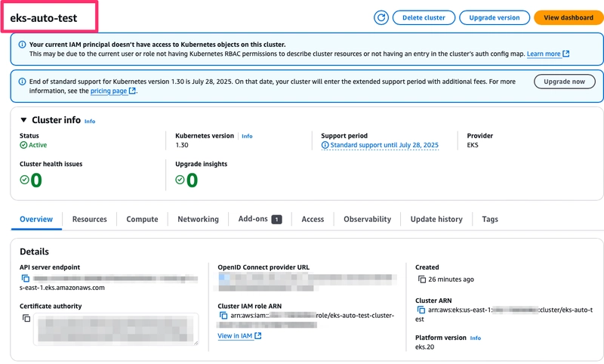Image resolution: width=604 pixels, height=364 pixels.
Task: Click info icon on Kubernetes upgrade notice
Action: tap(21, 82)
